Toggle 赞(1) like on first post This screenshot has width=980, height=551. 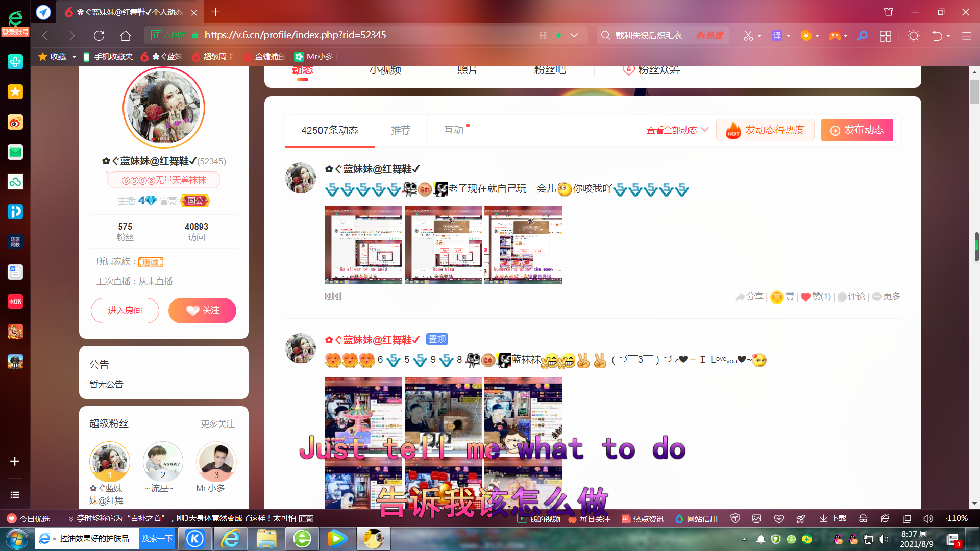(x=816, y=297)
